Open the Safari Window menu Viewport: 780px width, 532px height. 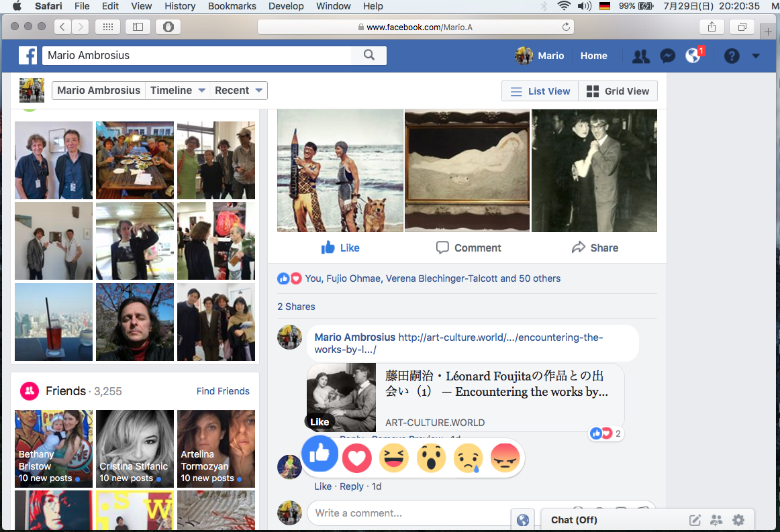click(x=334, y=6)
